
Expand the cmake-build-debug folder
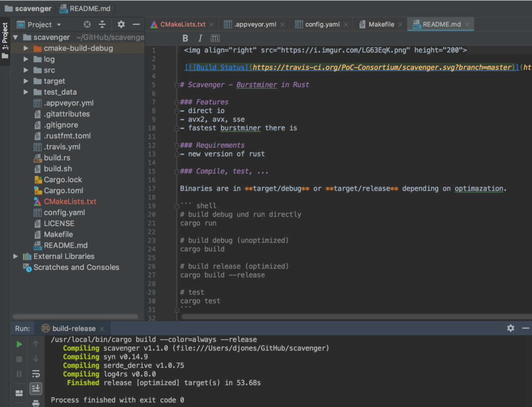point(26,48)
